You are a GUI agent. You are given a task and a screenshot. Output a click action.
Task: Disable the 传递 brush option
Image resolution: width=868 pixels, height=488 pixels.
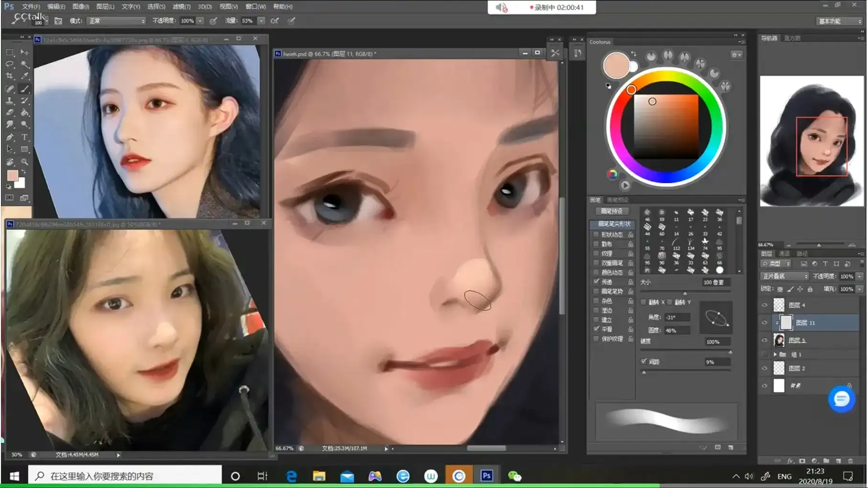click(x=596, y=281)
